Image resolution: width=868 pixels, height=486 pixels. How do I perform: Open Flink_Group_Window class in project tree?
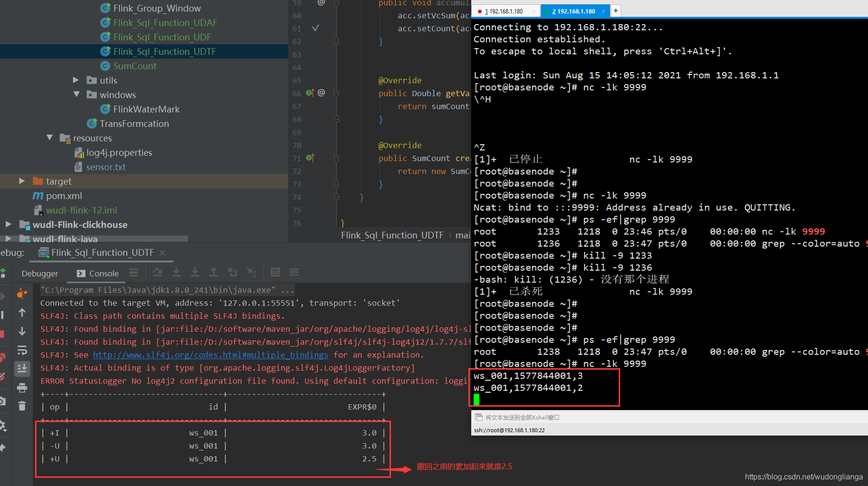coord(157,8)
